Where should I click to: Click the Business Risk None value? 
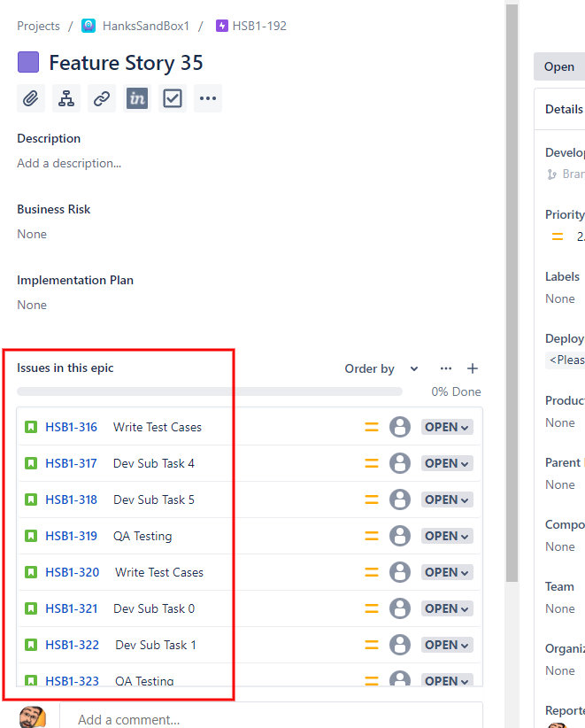point(32,234)
